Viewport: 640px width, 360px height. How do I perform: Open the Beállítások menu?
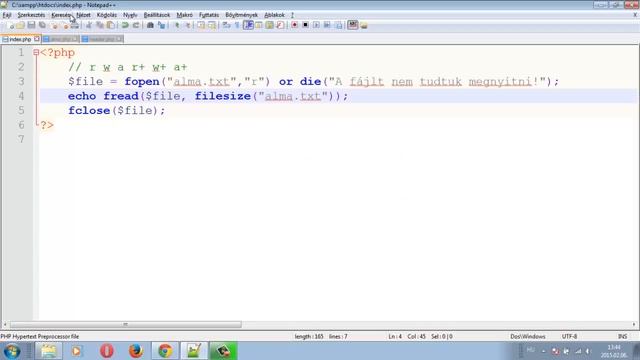click(157, 15)
